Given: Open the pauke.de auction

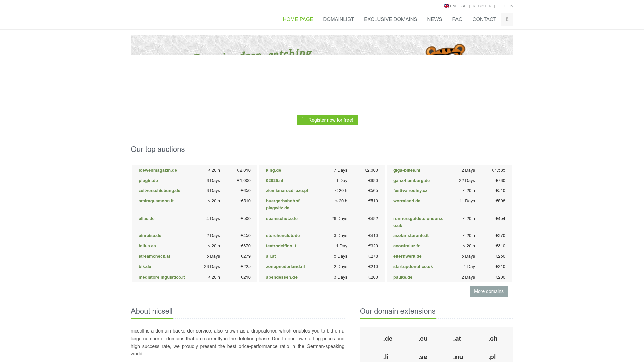Looking at the screenshot, I should (x=402, y=277).
